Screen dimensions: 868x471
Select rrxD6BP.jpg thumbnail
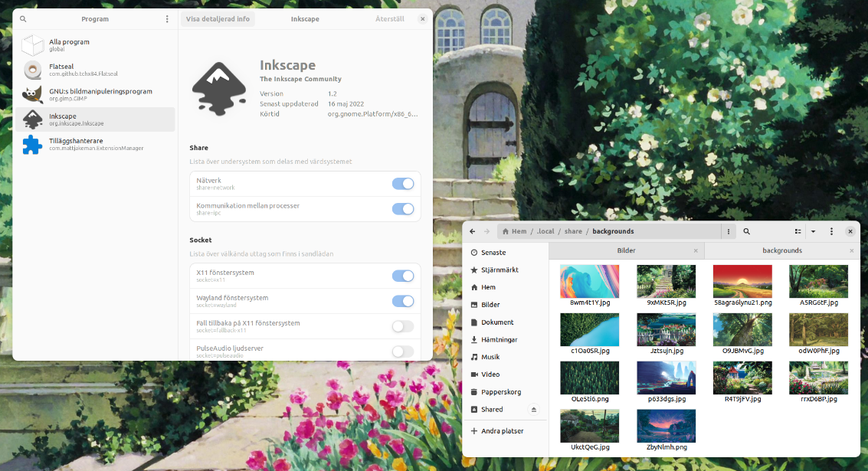(819, 378)
